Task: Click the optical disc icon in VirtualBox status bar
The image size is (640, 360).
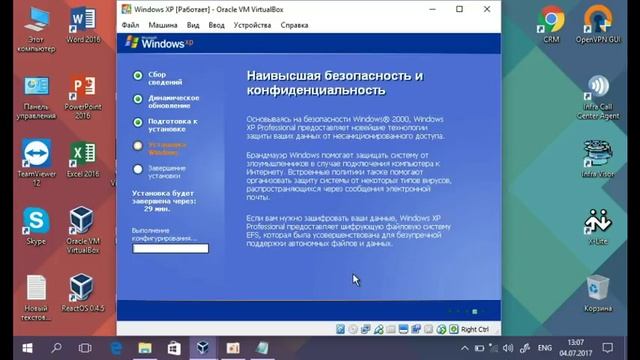Action: 353,329
